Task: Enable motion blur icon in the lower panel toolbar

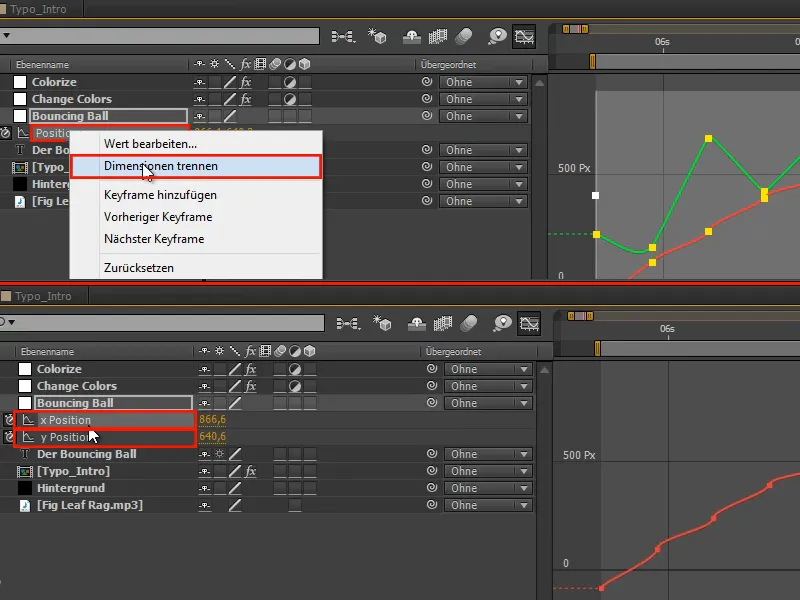Action: (468, 323)
